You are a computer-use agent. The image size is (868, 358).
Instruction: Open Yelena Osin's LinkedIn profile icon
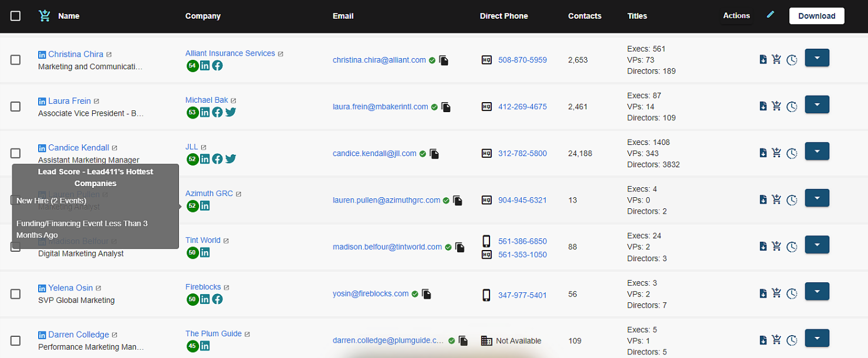click(42, 288)
